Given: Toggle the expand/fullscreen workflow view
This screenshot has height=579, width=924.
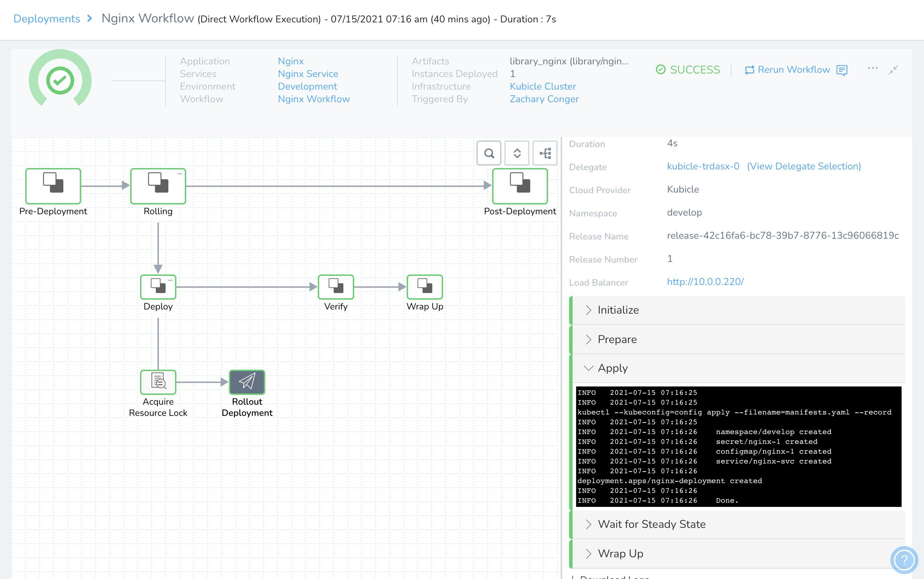Looking at the screenshot, I should pos(893,69).
